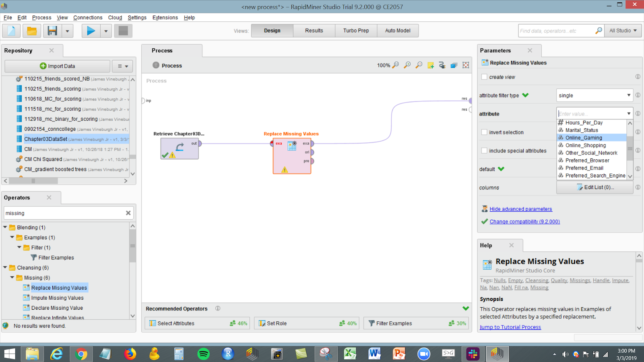This screenshot has height=362, width=644.
Task: Add the recommended Select Attributes operator
Action: pyautogui.click(x=197, y=323)
